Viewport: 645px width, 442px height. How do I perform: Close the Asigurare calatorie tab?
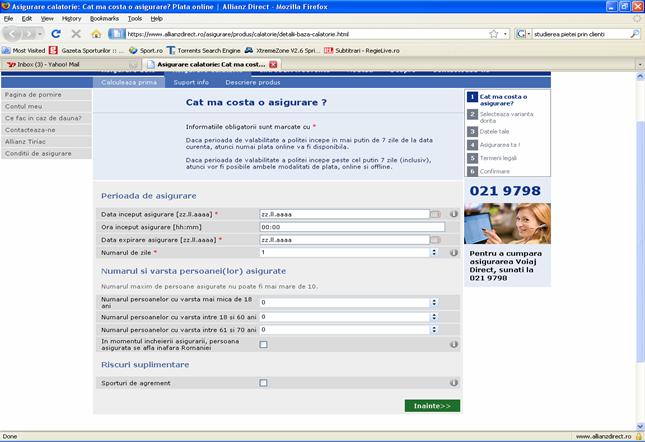pyautogui.click(x=273, y=65)
